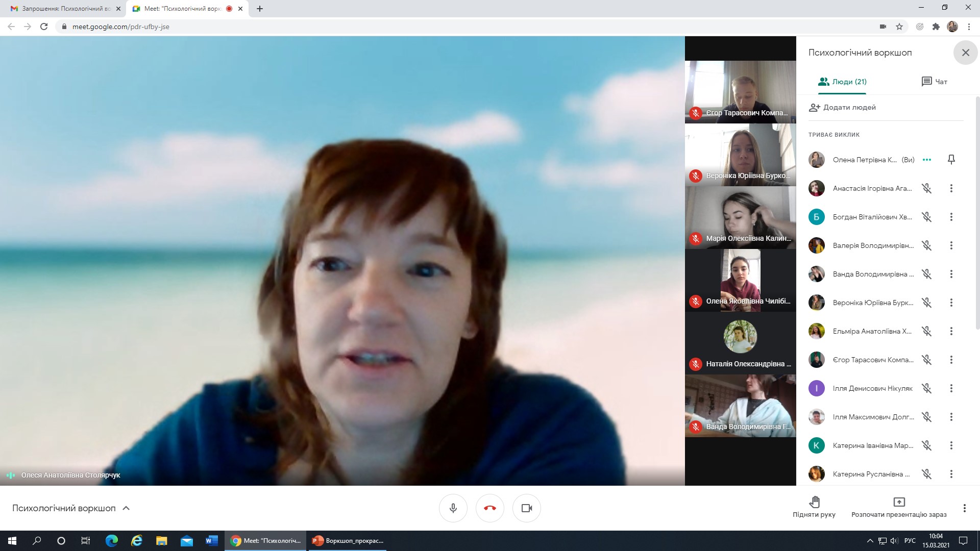Open options for Катерина Іванівна
Image resolution: width=980 pixels, height=551 pixels.
click(951, 445)
